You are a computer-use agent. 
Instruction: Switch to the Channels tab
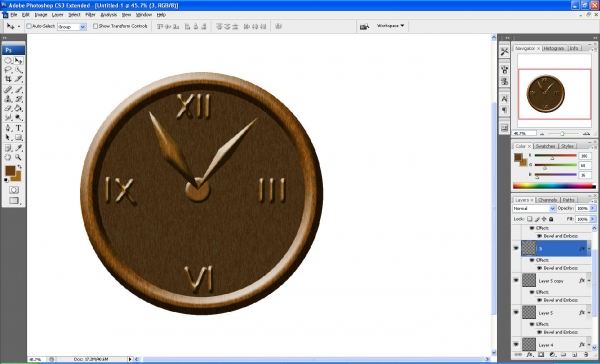547,200
